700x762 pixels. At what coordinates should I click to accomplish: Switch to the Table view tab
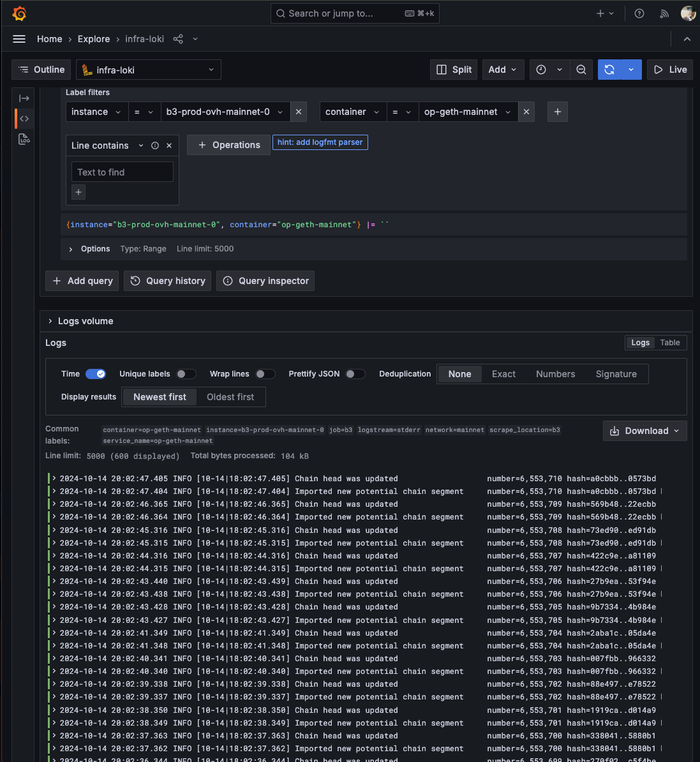[x=669, y=343]
